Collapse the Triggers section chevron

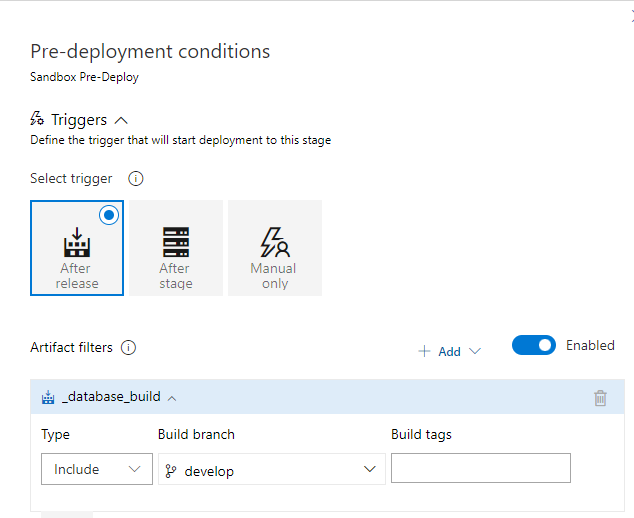[x=122, y=121]
